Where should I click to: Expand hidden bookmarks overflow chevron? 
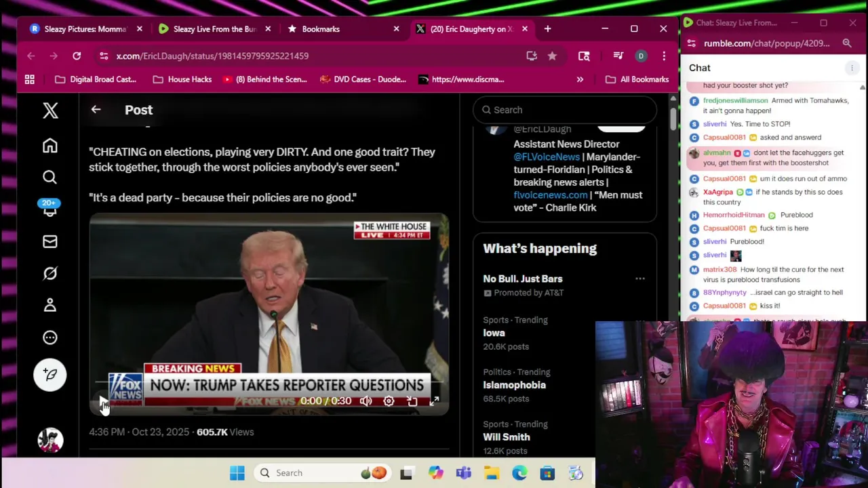[x=580, y=79]
